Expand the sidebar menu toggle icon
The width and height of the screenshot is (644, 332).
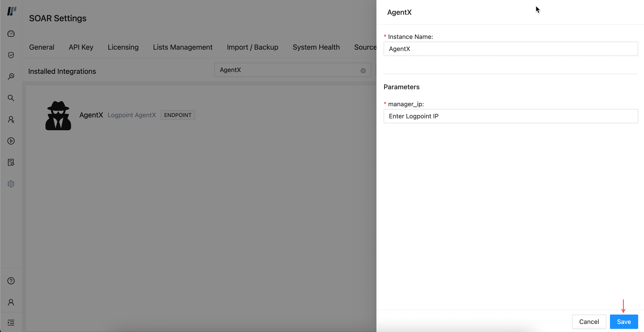coord(11,323)
